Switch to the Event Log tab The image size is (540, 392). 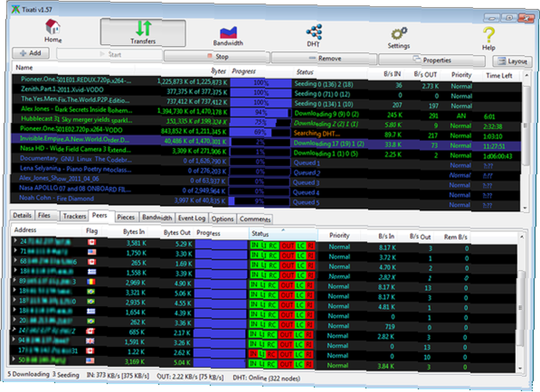(x=192, y=218)
